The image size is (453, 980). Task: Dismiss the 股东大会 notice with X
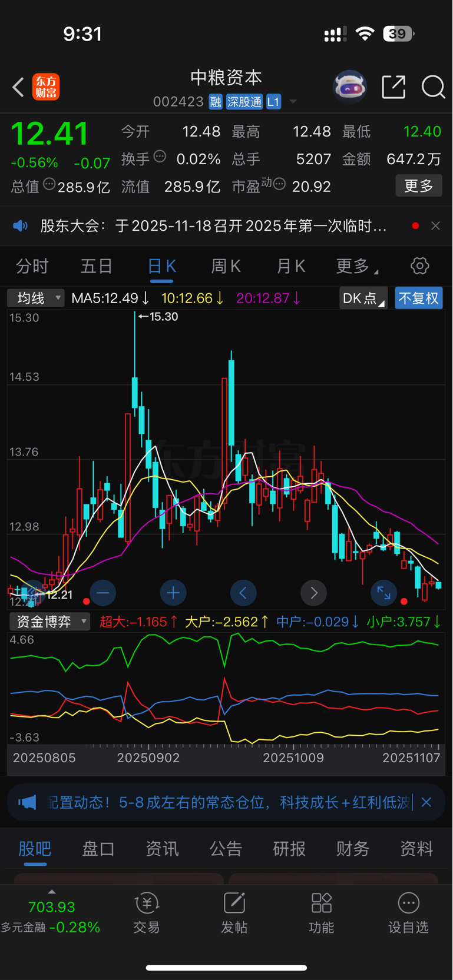point(435,226)
